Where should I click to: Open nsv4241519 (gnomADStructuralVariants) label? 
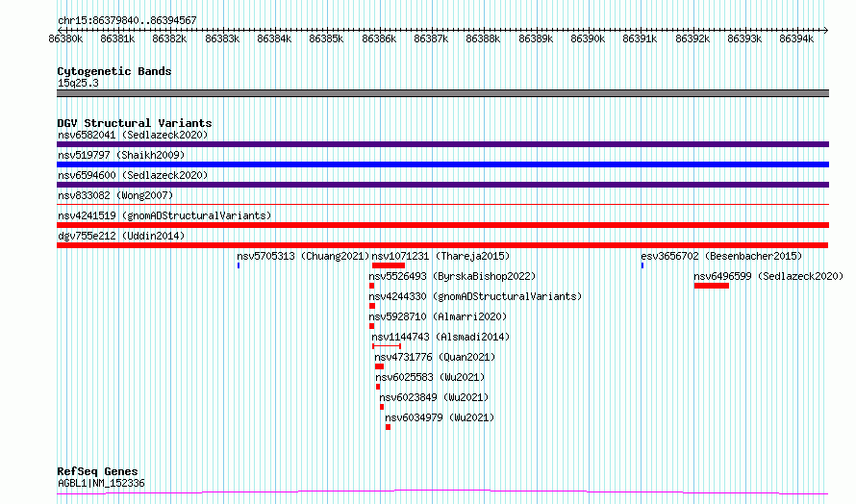(x=164, y=215)
